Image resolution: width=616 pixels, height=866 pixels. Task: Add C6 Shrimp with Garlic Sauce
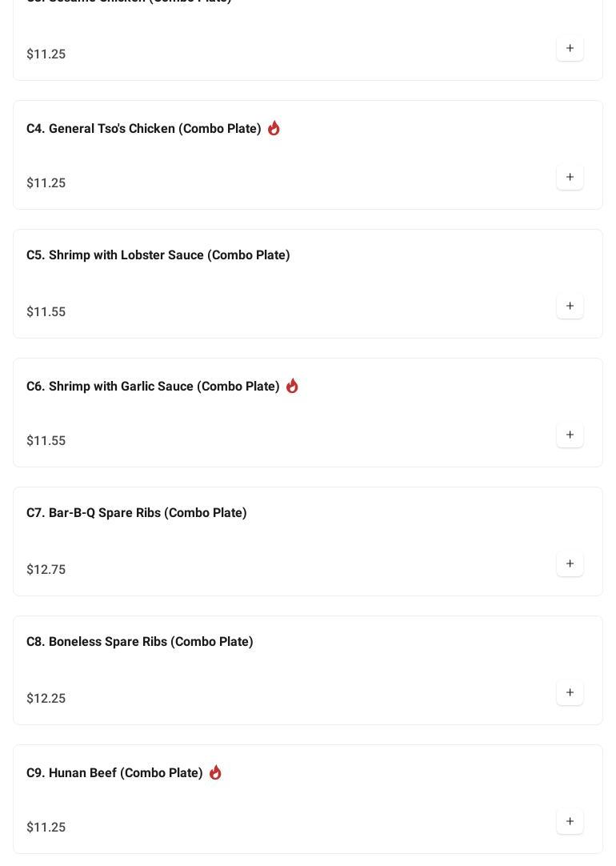pos(570,435)
